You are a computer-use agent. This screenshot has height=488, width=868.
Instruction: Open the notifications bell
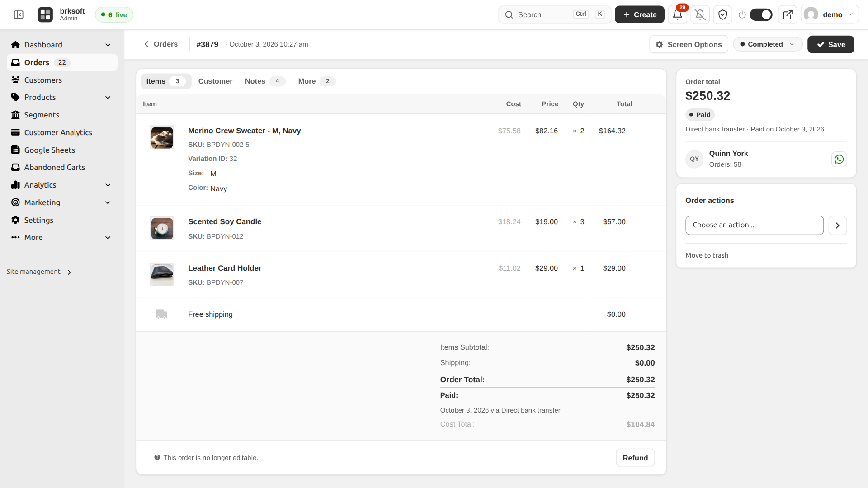[677, 15]
